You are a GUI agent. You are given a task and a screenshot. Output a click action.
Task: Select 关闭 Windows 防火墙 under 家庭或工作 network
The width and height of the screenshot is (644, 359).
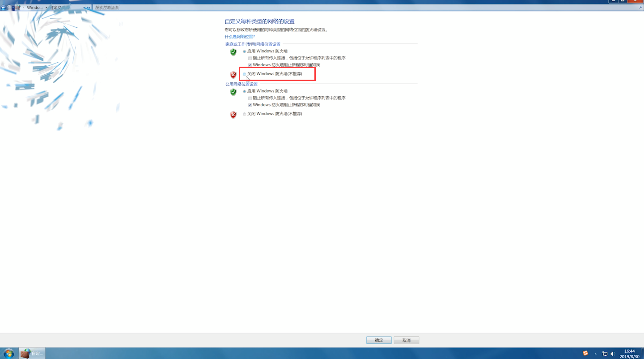click(244, 74)
